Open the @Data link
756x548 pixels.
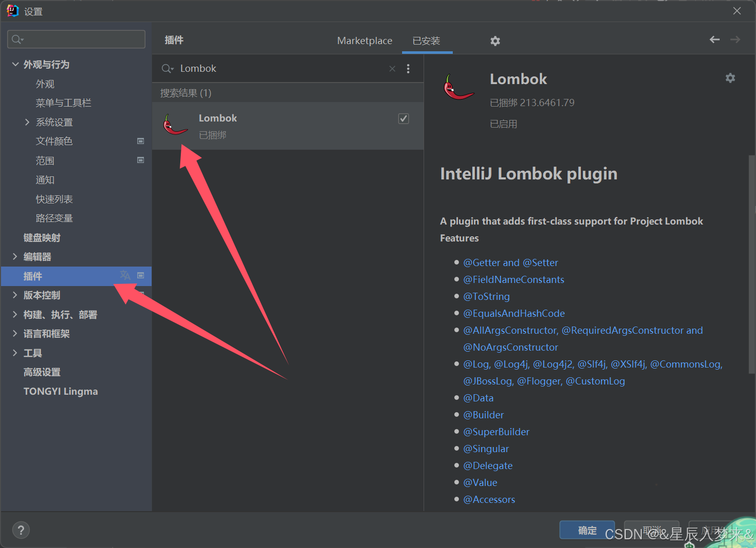coord(478,398)
